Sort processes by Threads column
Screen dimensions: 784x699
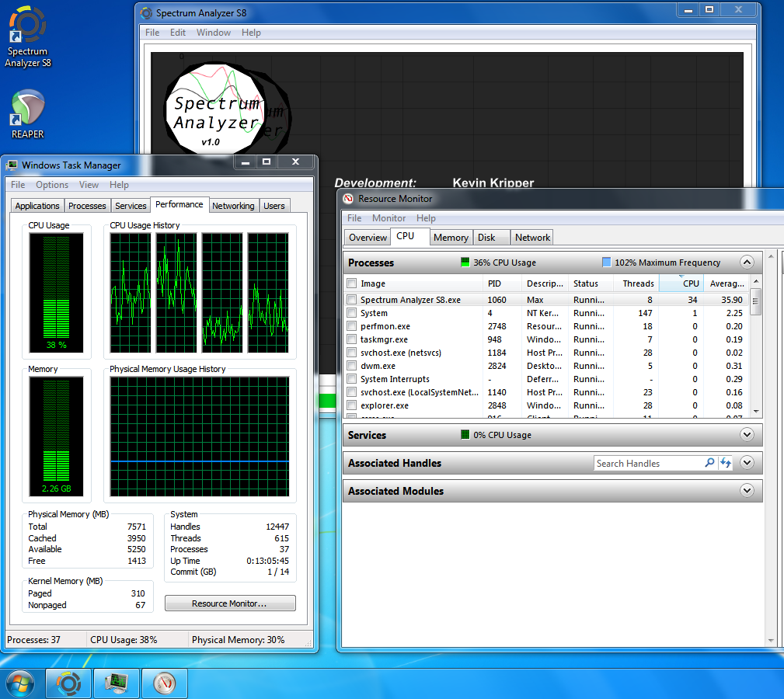click(636, 283)
